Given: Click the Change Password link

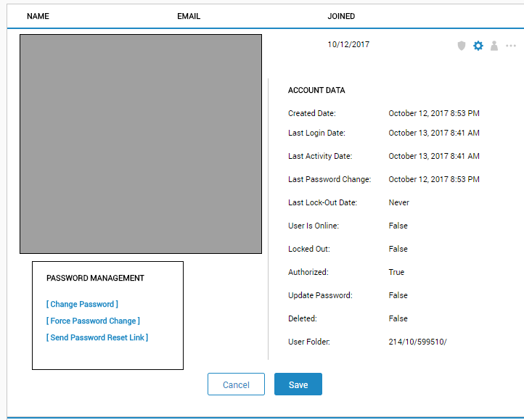Looking at the screenshot, I should tap(82, 304).
